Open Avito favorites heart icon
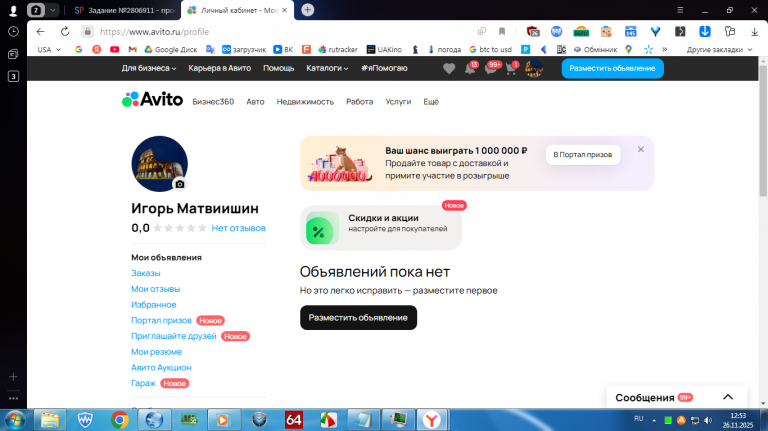The image size is (768, 431). click(x=449, y=69)
